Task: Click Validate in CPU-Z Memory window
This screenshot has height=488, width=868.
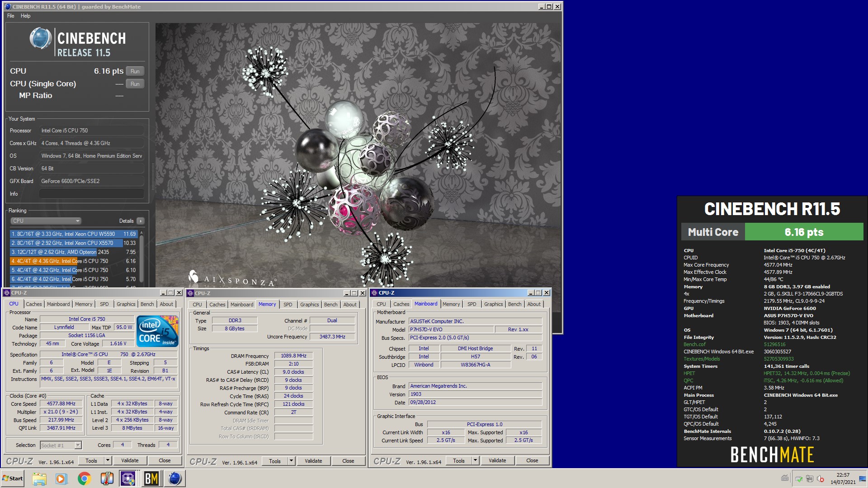Action: (x=313, y=461)
